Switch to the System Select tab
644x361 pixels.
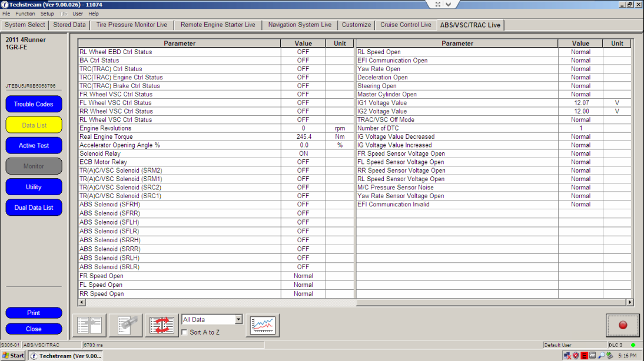click(25, 25)
